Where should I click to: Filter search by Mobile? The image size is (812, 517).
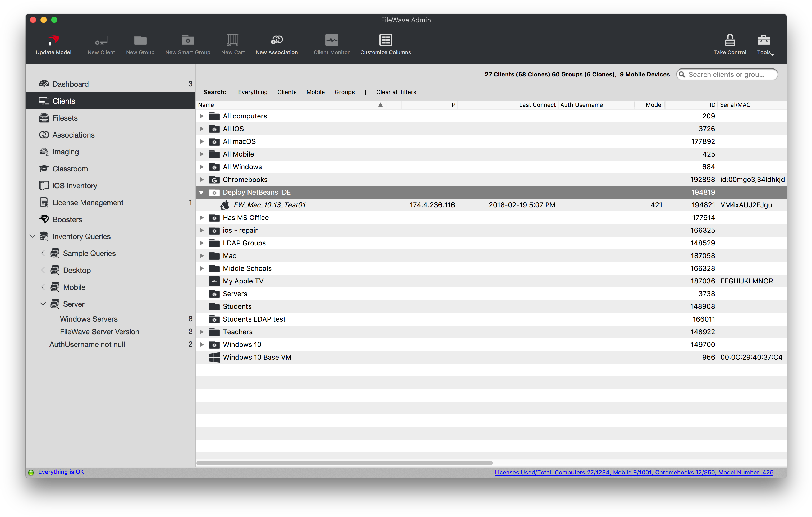tap(315, 92)
